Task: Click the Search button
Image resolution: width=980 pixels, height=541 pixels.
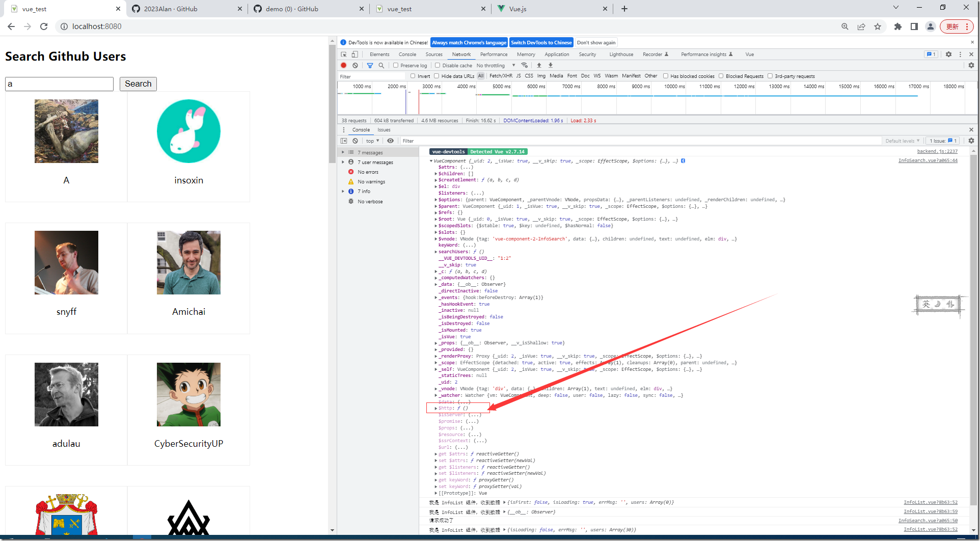Action: coord(138,84)
